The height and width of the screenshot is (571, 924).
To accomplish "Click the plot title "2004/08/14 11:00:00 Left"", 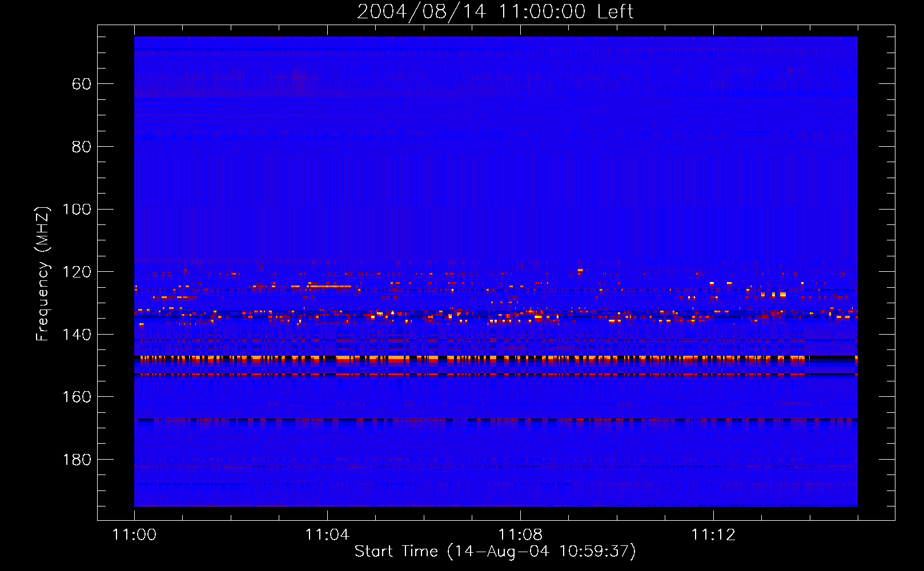I will (495, 11).
